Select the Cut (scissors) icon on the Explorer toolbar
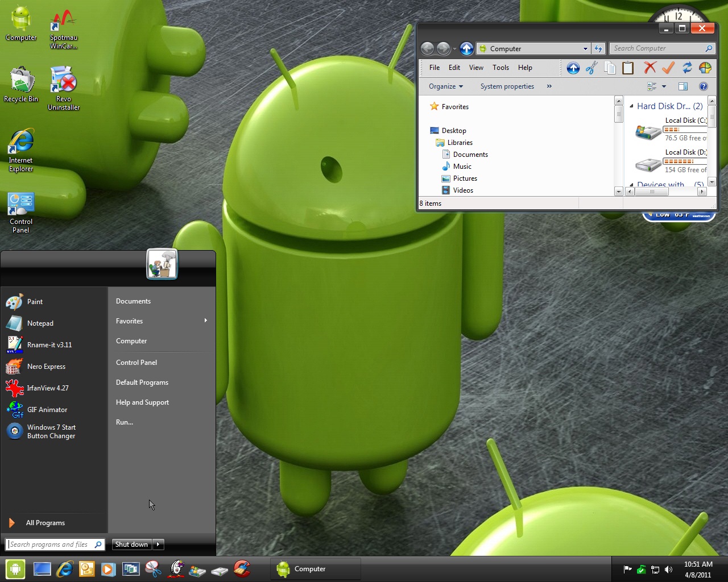This screenshot has width=728, height=582. (591, 68)
